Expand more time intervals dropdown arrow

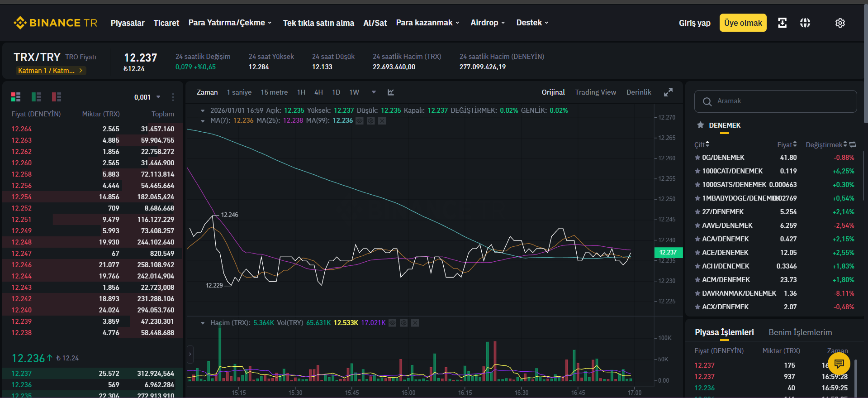point(374,92)
